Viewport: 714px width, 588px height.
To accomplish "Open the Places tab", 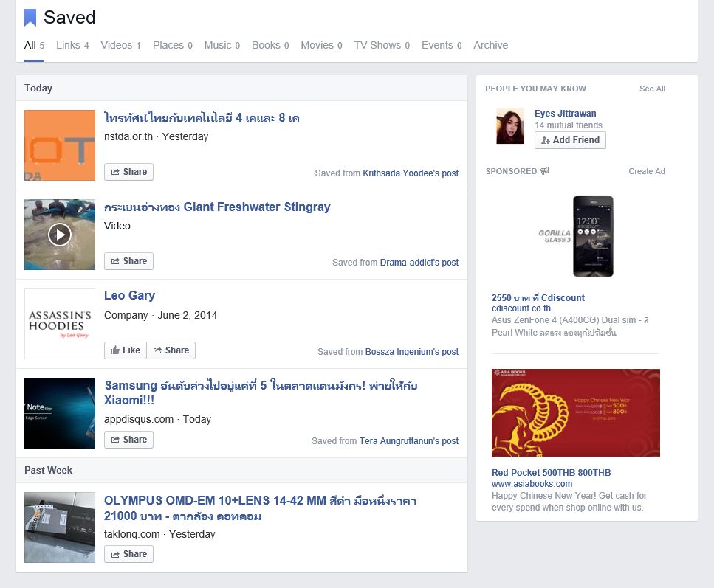I will pos(173,45).
